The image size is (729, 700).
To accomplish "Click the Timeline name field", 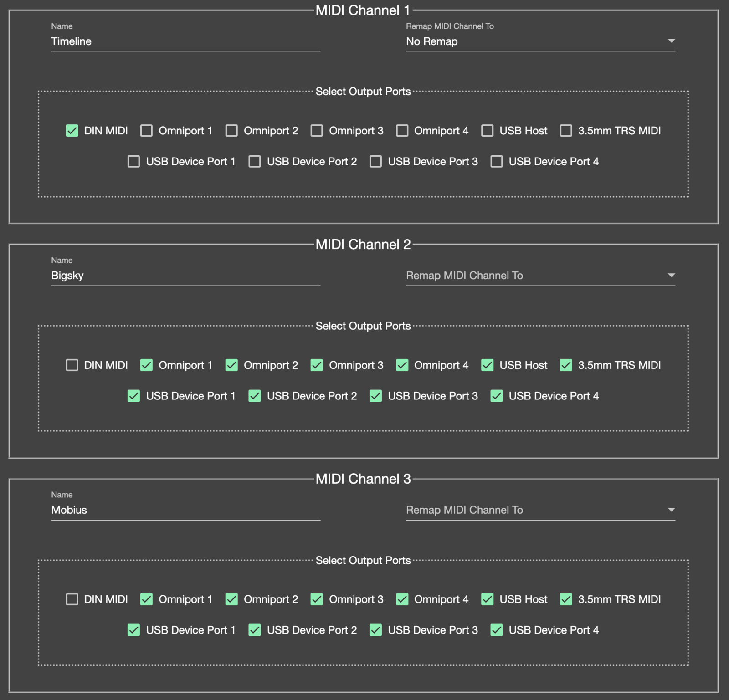I will 185,41.
